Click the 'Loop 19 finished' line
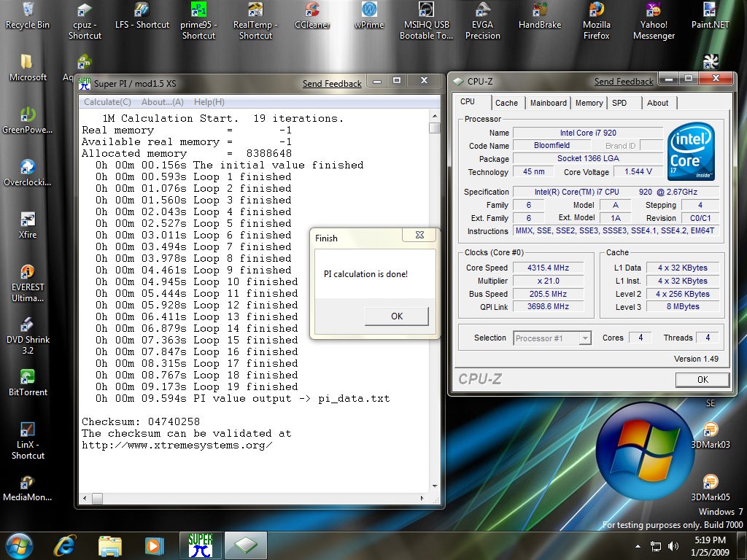The height and width of the screenshot is (560, 747). click(197, 386)
